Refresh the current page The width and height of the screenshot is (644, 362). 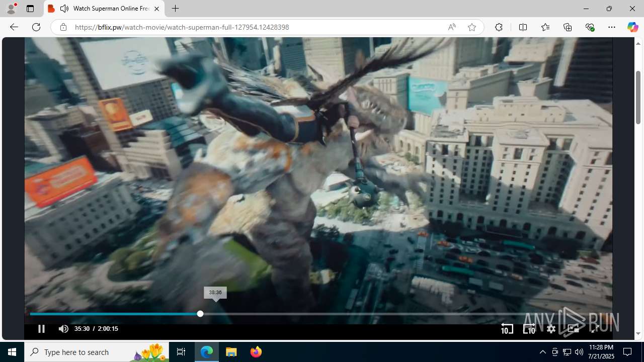point(36,27)
